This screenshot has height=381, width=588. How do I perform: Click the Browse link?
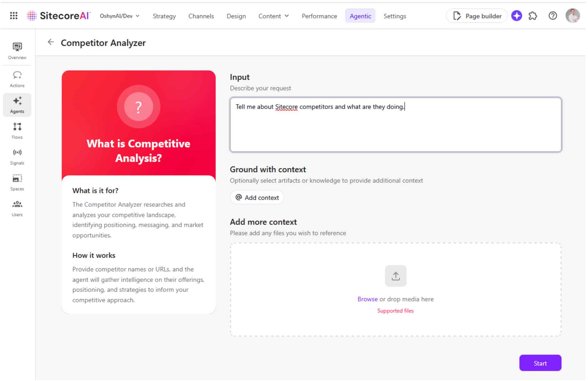pos(367,299)
